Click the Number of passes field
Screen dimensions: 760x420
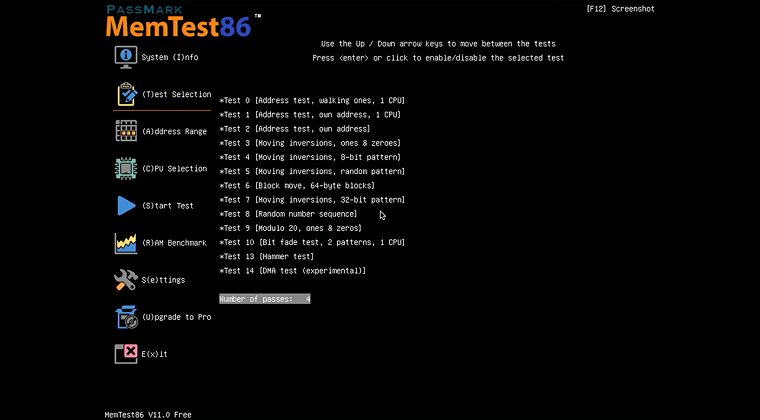click(265, 299)
